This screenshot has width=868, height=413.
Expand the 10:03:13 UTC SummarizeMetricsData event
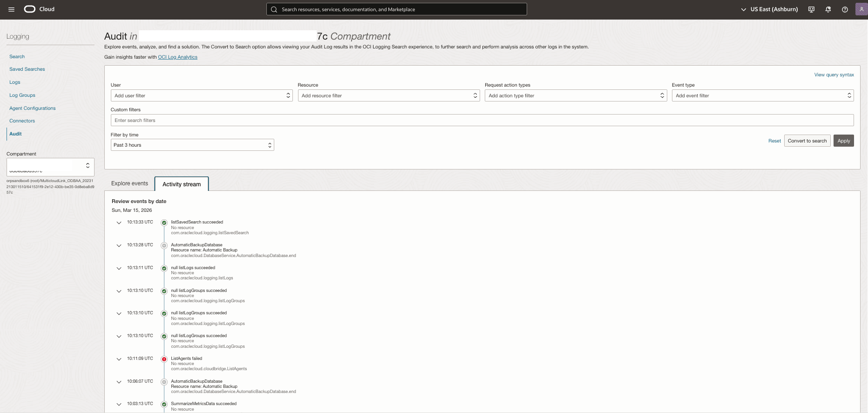click(x=119, y=404)
